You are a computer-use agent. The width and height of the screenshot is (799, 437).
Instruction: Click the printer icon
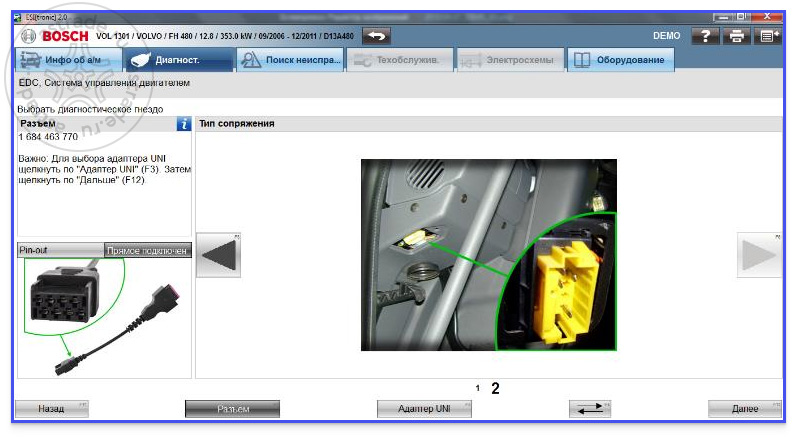736,36
